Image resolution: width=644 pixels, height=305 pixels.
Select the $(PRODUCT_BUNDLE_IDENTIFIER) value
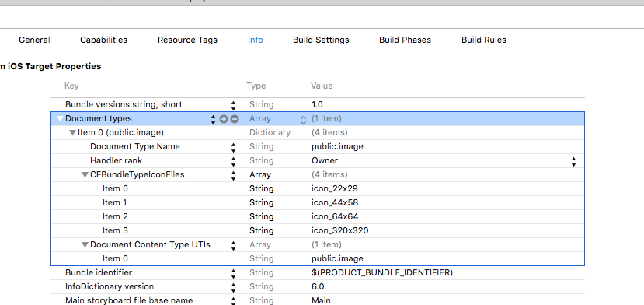point(382,272)
